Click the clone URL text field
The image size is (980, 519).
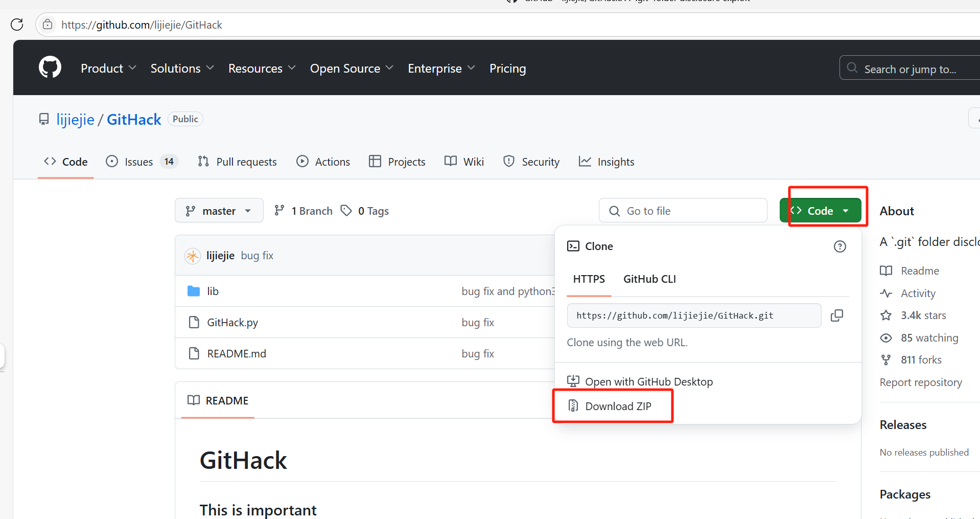click(694, 315)
